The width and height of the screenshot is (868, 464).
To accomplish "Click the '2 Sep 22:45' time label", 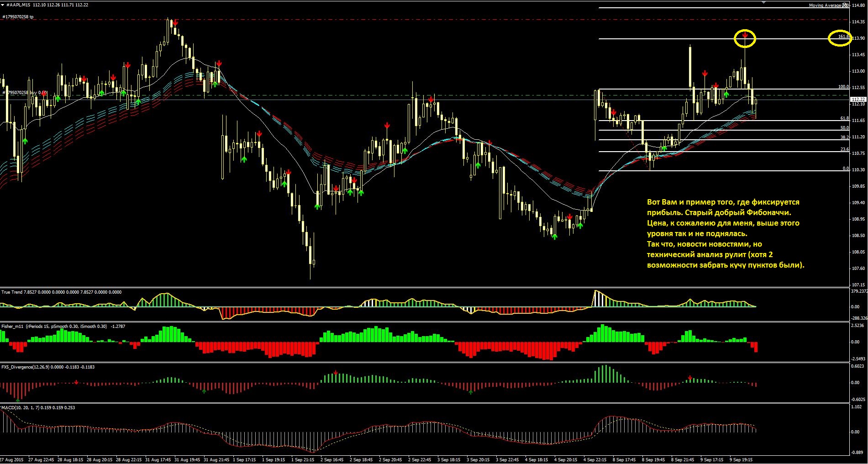I will click(419, 460).
